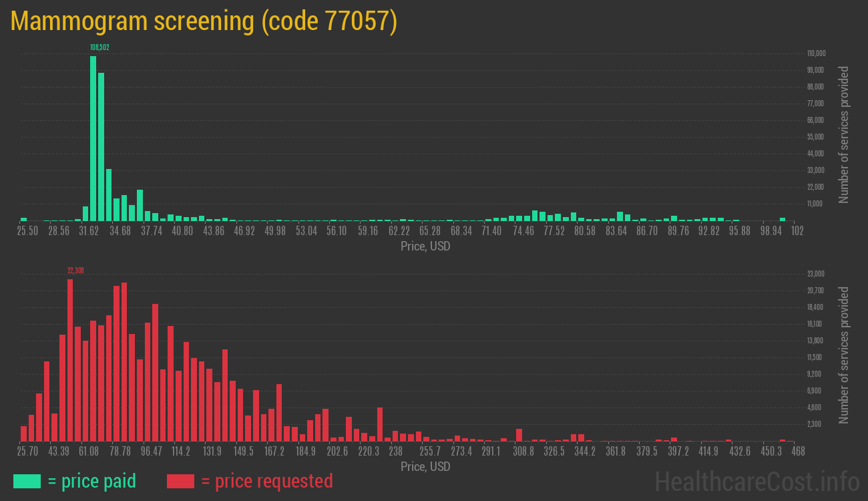Click the 108,502 peak value label
Viewport: 868px width, 501px height.
pos(99,47)
